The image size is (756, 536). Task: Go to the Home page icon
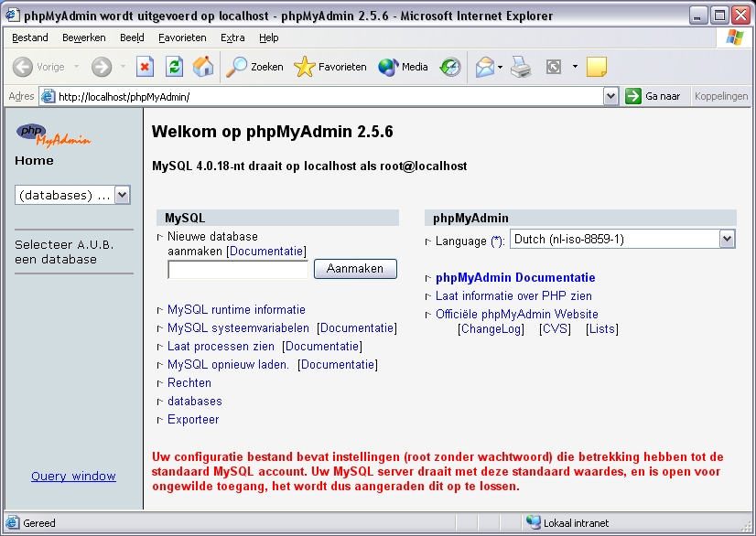203,67
